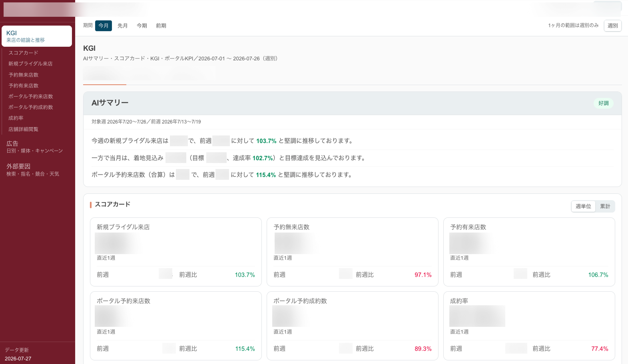Click the ポータル予約成約数 scorecard title

click(300, 301)
